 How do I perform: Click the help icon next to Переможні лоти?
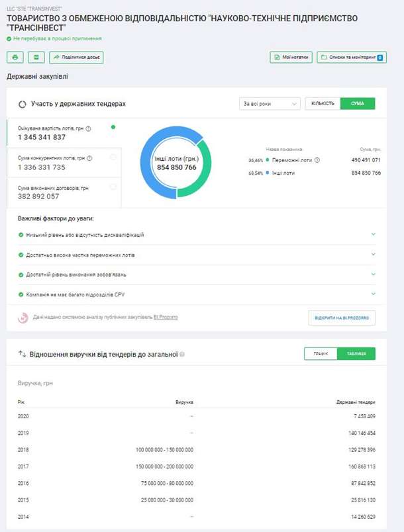(x=317, y=160)
